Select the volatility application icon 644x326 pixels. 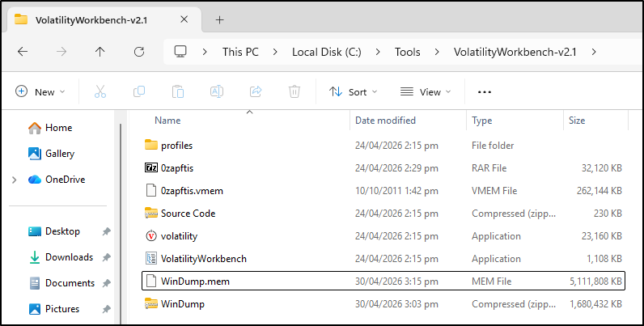pos(151,235)
